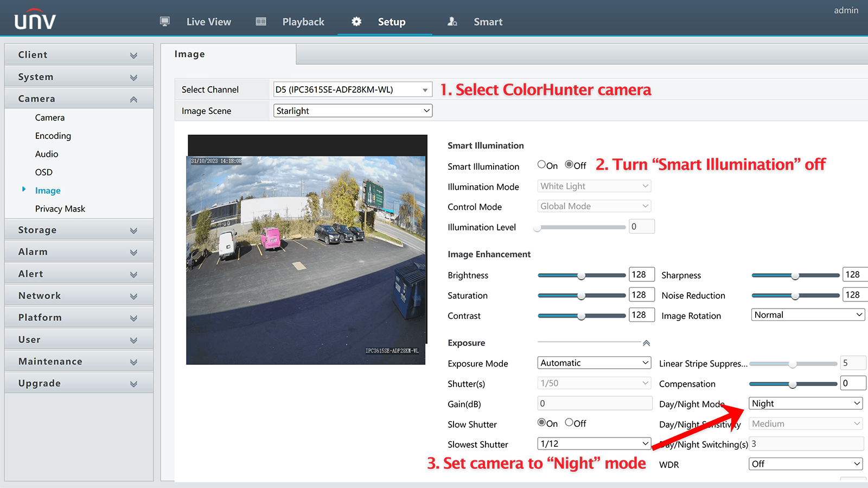Switch to the Setup tab
This screenshot has width=868, height=488.
pos(392,22)
